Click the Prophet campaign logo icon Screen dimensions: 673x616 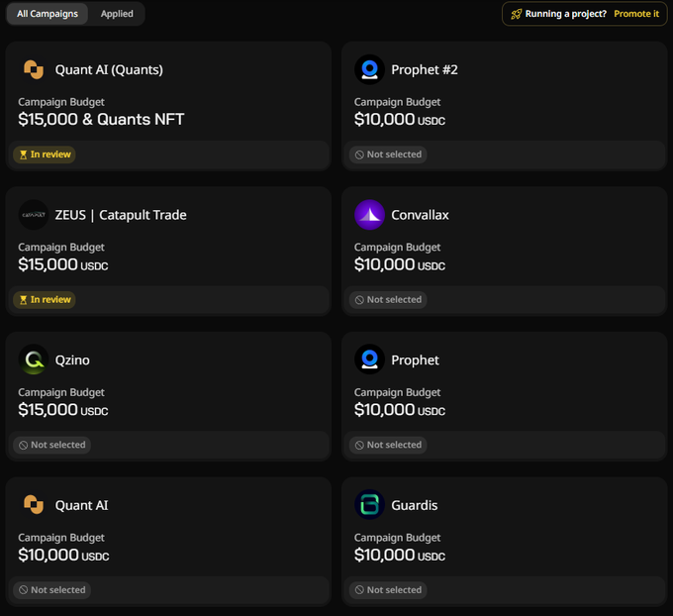point(369,359)
